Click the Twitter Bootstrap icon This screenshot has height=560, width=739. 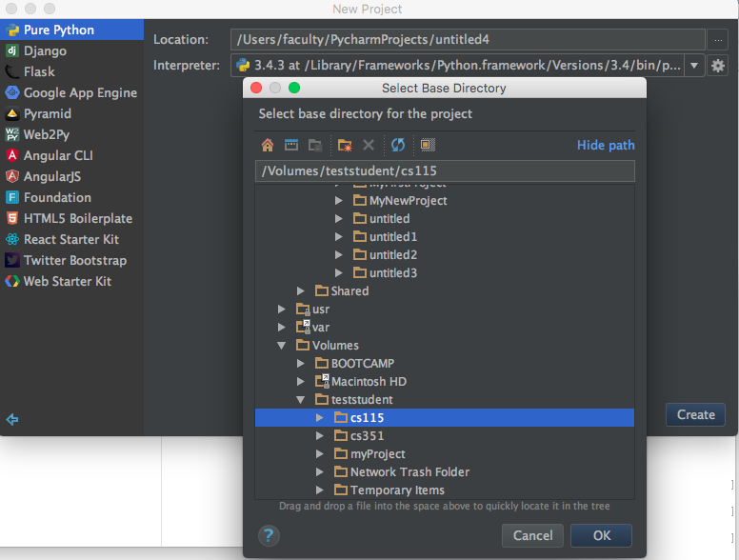pyautogui.click(x=11, y=260)
